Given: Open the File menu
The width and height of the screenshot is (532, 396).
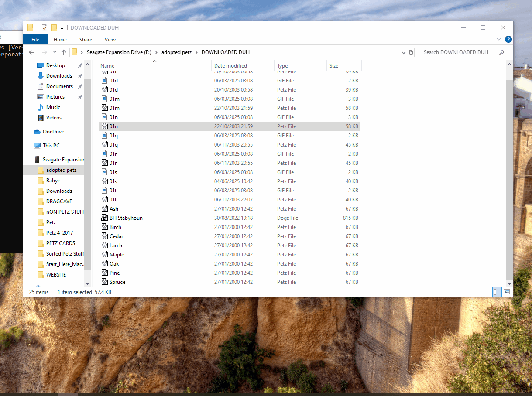Looking at the screenshot, I should [35, 40].
